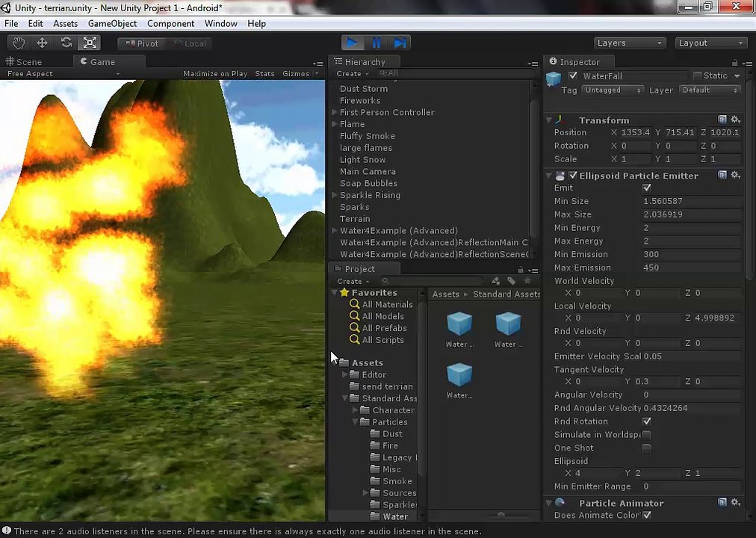Open Particle Animator help icon
This screenshot has height=538, width=756.
click(x=722, y=502)
